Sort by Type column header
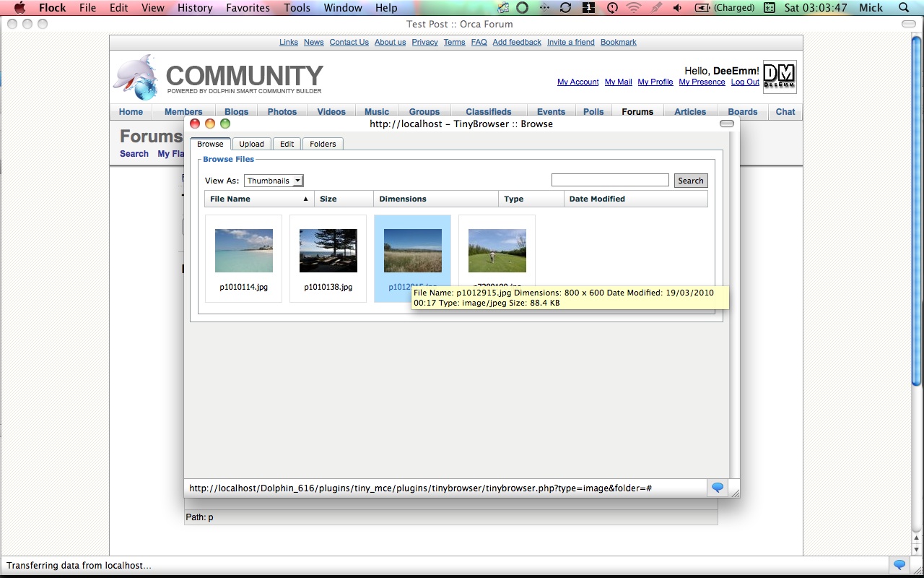Screen dimensions: 924x578 click(x=531, y=199)
